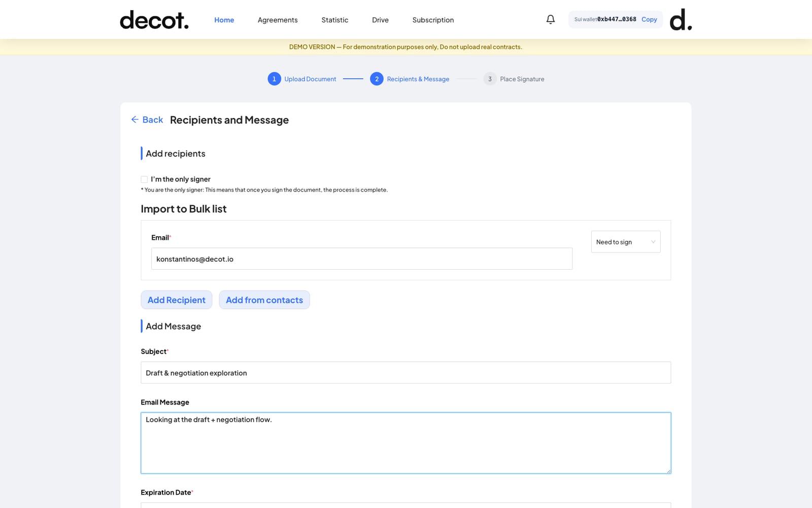812x508 pixels.
Task: Click the DEMO VERSION banner text
Action: click(x=405, y=47)
